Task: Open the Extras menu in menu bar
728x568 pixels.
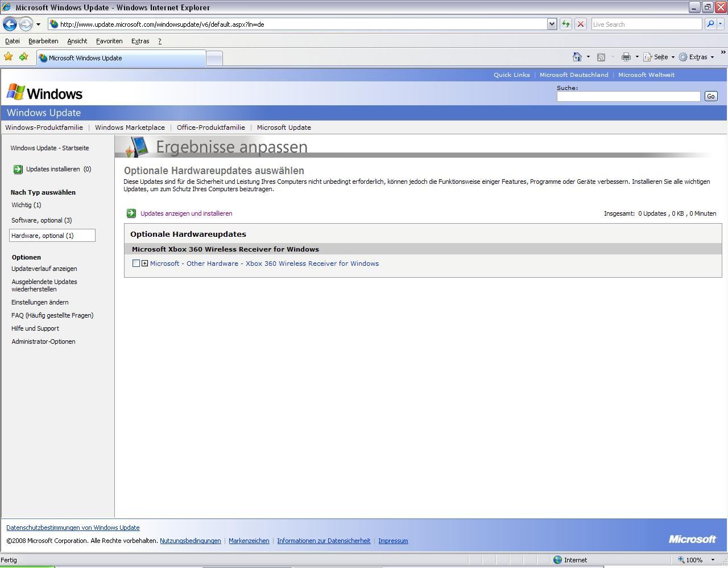Action: click(x=140, y=41)
